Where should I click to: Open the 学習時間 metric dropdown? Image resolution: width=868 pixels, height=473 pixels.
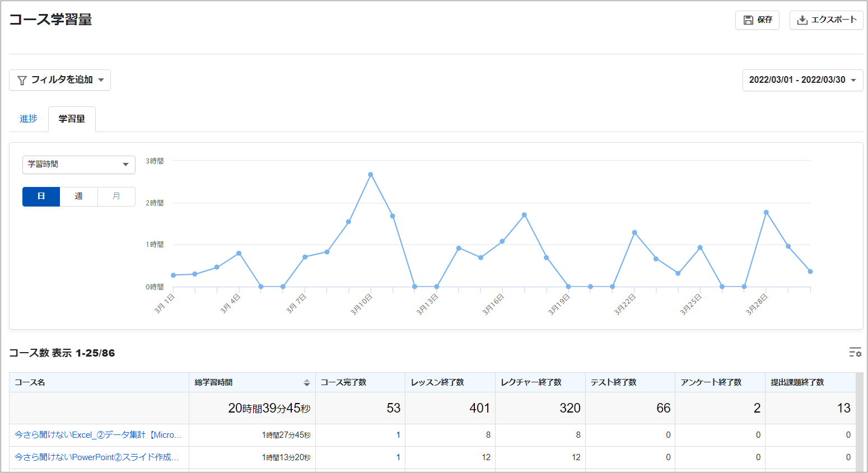(x=79, y=165)
